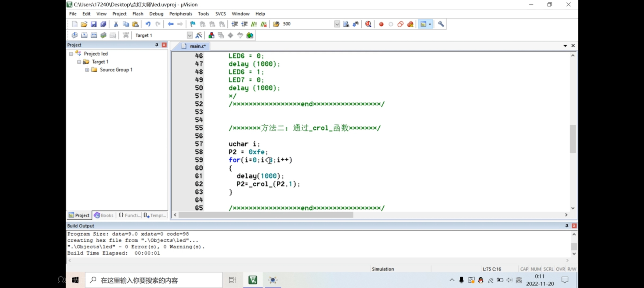Show hidden system tray icons chevron
644x288 pixels.
[x=452, y=280]
